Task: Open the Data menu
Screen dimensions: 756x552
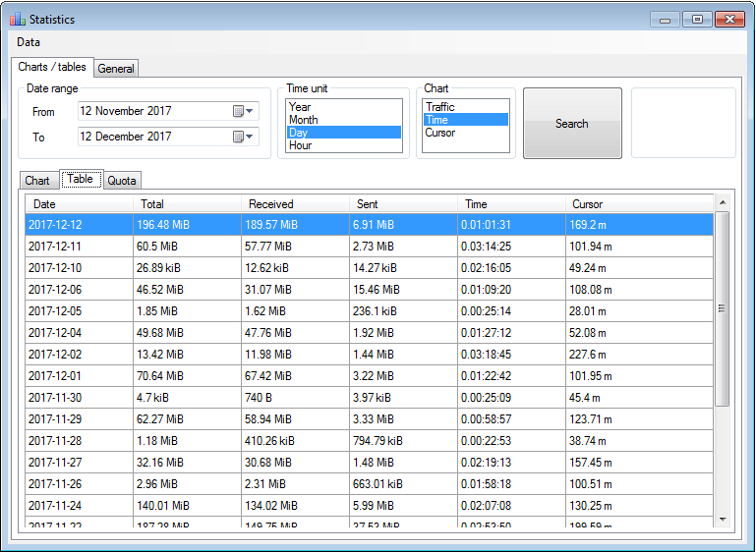Action: [29, 42]
